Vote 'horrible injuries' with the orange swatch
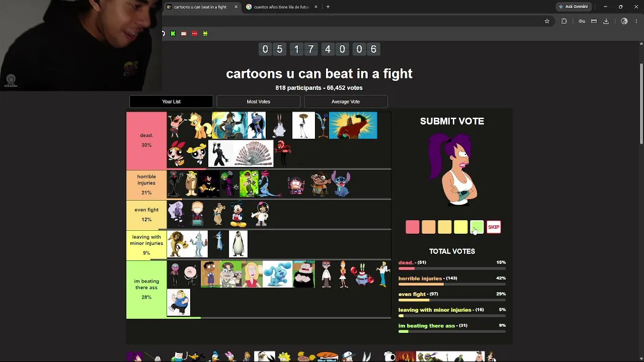 coord(428,227)
